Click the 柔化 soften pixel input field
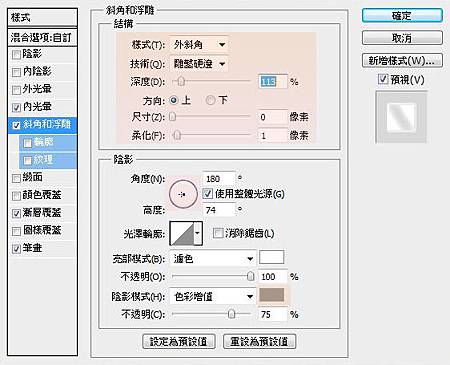Screen dimensions: 450x365 pyautogui.click(x=273, y=136)
